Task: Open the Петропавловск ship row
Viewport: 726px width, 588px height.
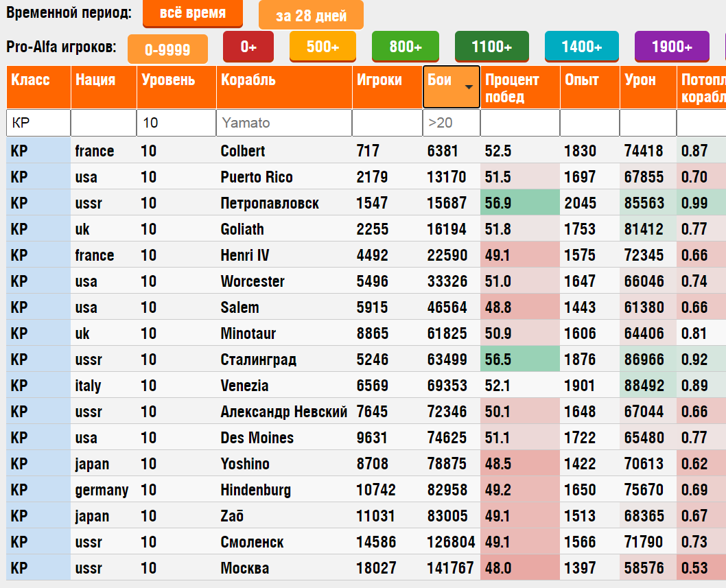Action: click(270, 203)
